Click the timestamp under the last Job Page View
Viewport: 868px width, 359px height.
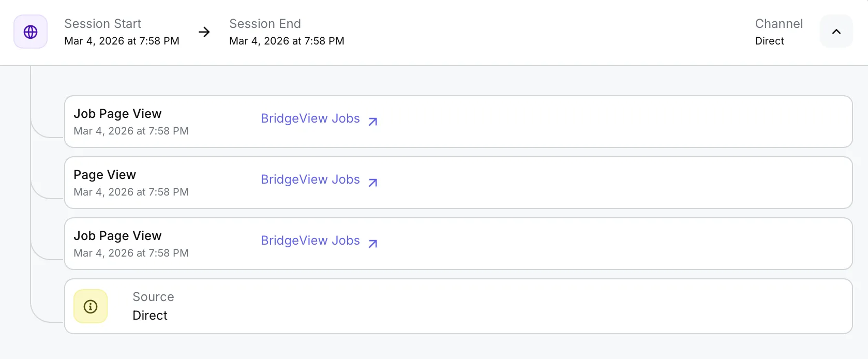pyautogui.click(x=131, y=253)
